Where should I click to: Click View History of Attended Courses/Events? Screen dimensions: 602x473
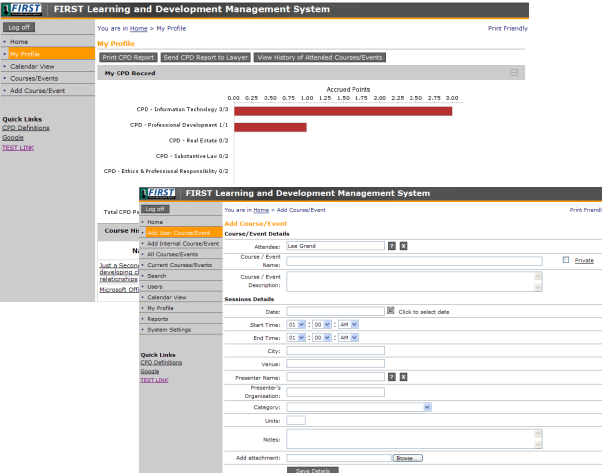pyautogui.click(x=320, y=57)
